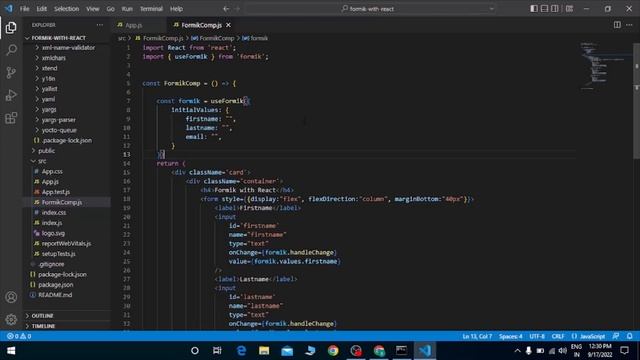
Task: Open logo.svg in the explorer
Action: point(53,233)
